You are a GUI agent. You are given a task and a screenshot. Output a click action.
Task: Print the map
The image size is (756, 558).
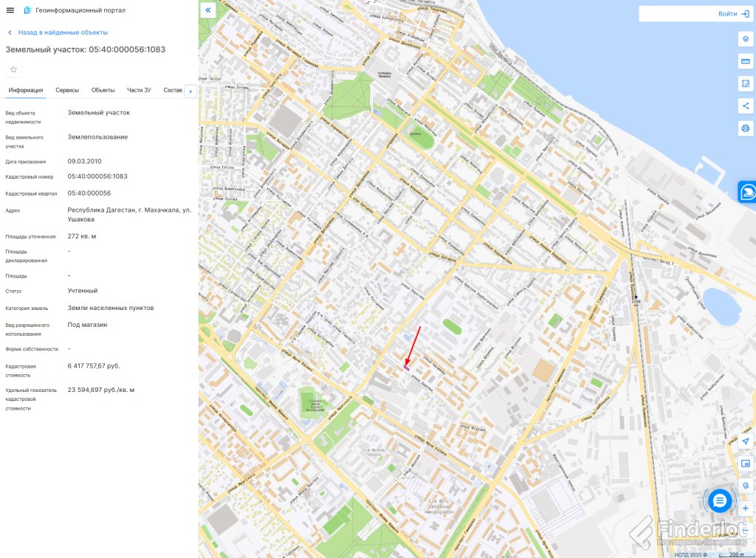point(745,128)
